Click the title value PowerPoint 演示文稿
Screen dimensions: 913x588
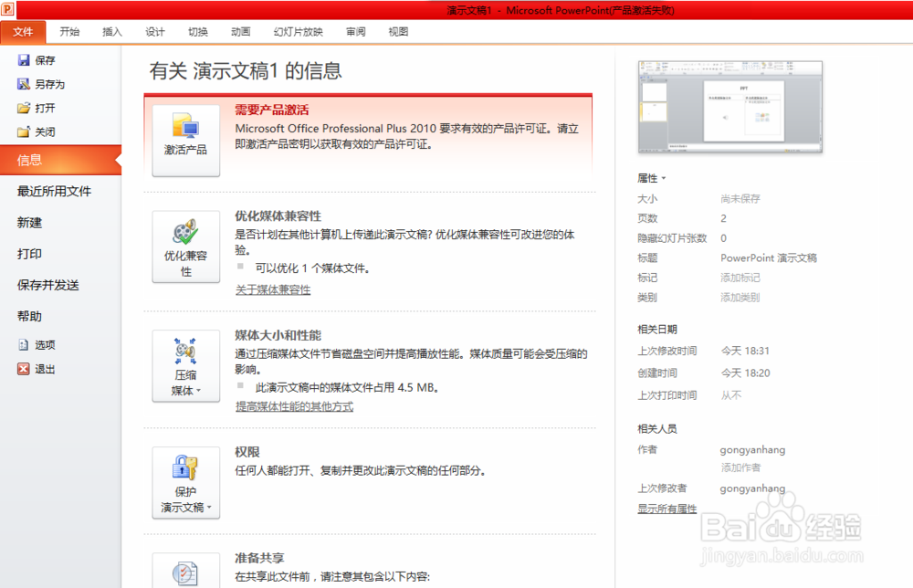click(x=769, y=257)
